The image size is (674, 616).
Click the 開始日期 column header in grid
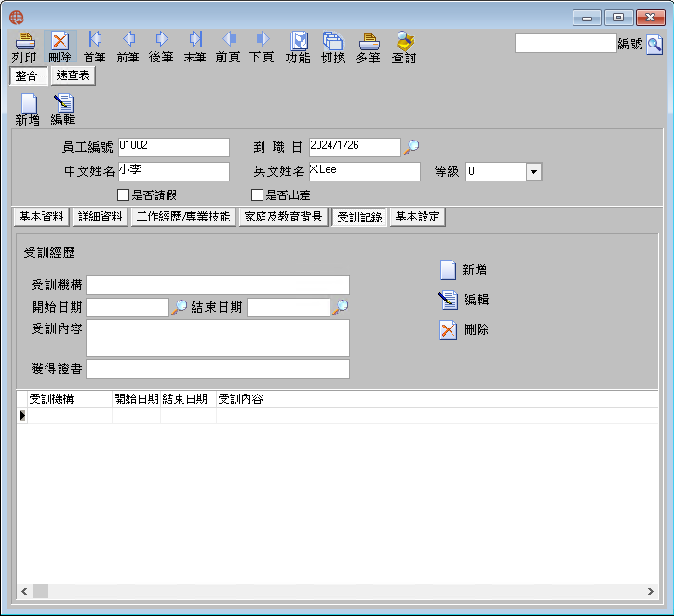136,399
